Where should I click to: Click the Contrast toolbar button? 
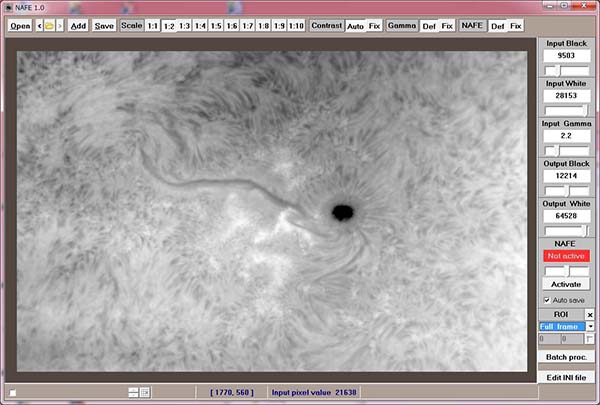tap(326, 26)
